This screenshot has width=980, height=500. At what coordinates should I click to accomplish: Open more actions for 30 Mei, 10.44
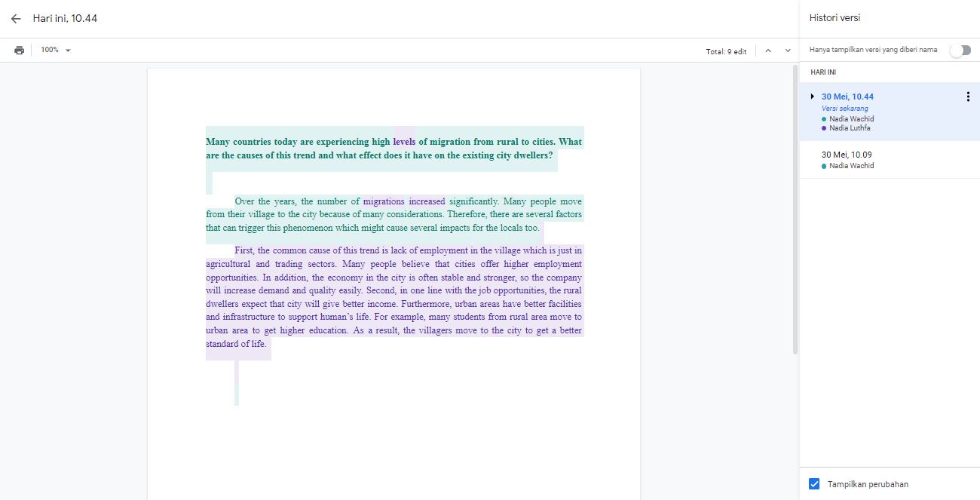click(x=968, y=97)
